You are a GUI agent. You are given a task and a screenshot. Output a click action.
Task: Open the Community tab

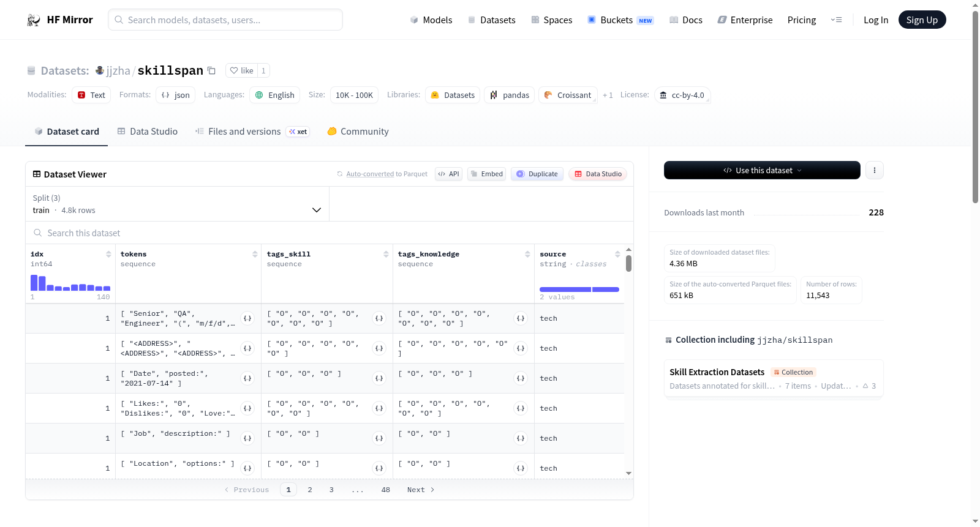358,132
